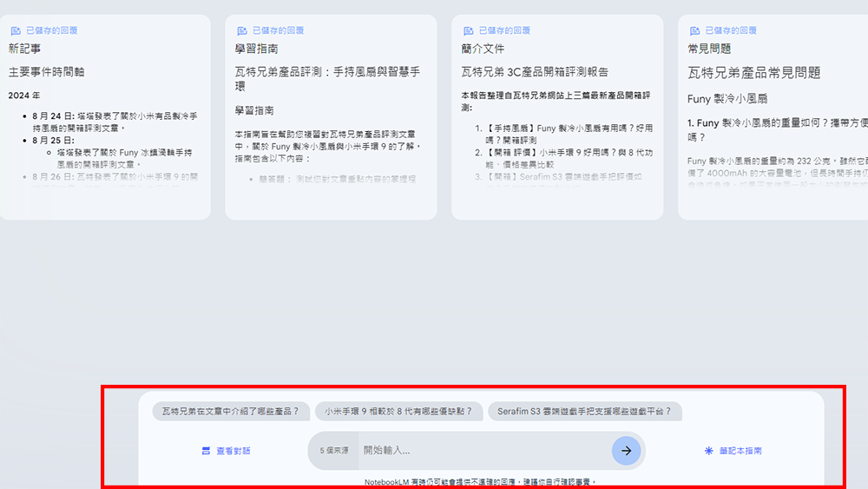Click the 2024 年 timeline heading
The image size is (868, 489).
pos(23,96)
